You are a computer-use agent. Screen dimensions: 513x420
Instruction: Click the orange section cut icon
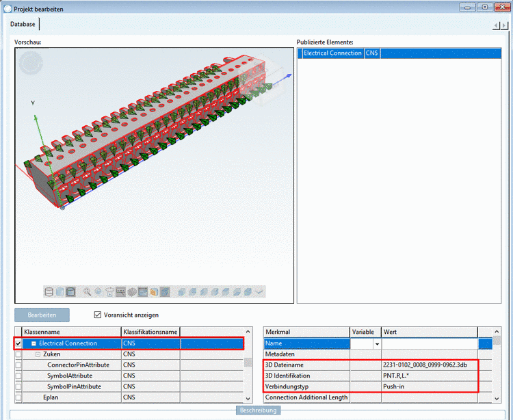click(154, 291)
